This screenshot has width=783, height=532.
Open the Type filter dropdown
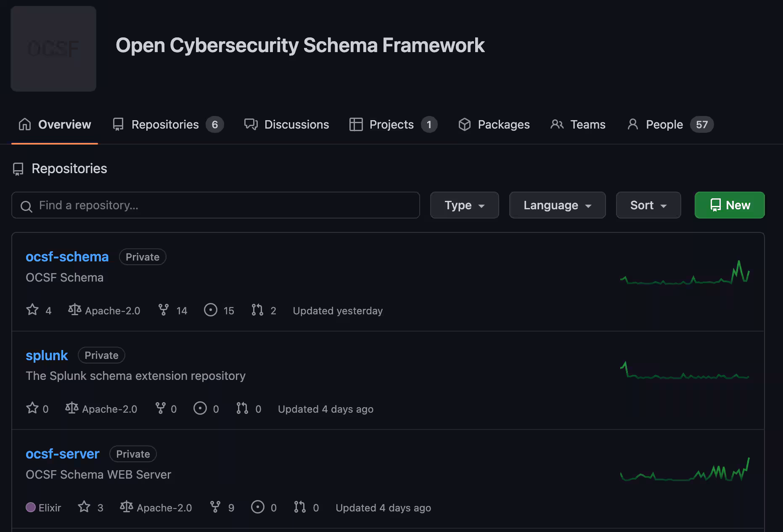point(464,205)
